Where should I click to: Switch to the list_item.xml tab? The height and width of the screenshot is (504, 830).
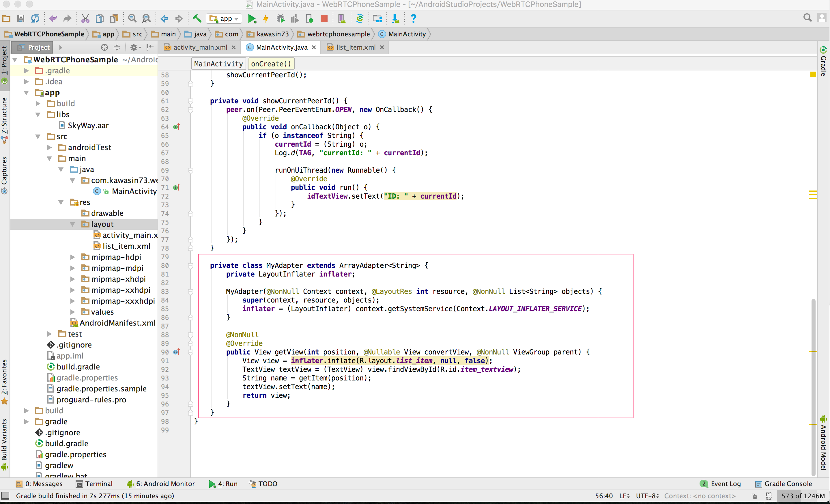tap(354, 47)
